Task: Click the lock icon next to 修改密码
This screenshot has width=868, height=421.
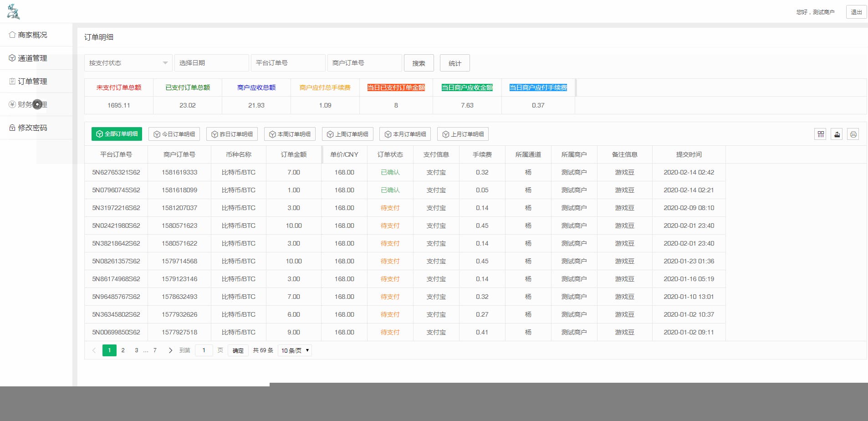Action: (x=12, y=128)
